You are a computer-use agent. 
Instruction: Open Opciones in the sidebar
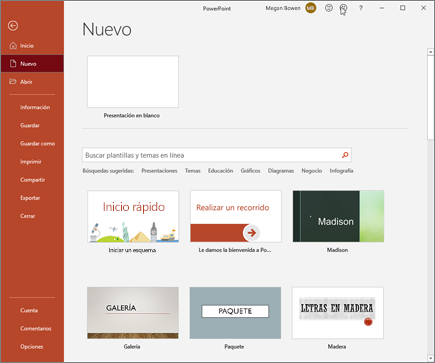32,347
